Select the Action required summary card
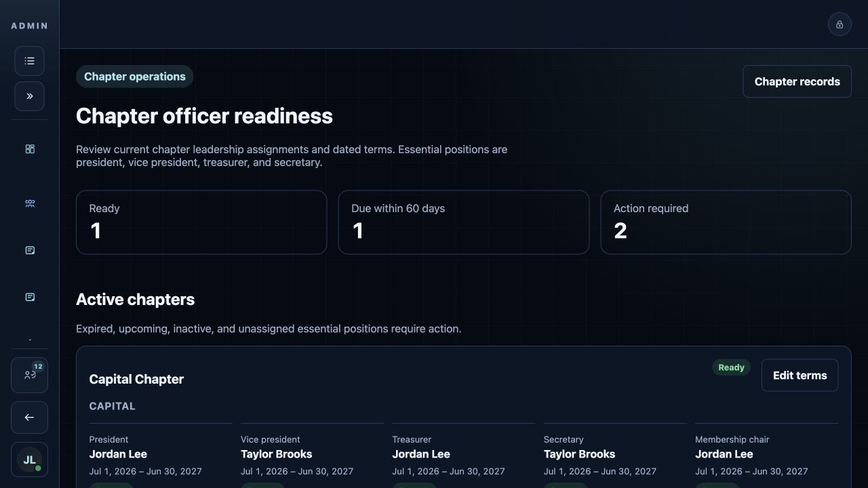 726,222
